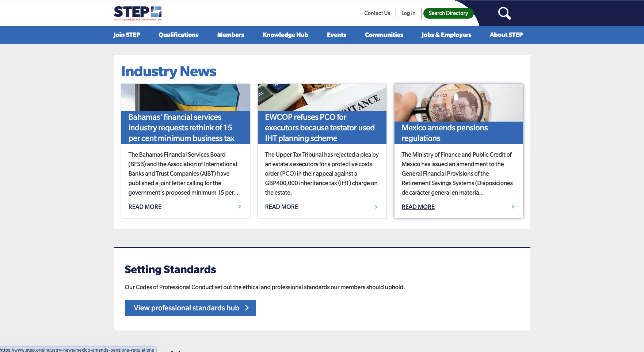Image resolution: width=644 pixels, height=352 pixels.
Task: Click arrow icon on Mexico pensions card
Action: click(513, 207)
